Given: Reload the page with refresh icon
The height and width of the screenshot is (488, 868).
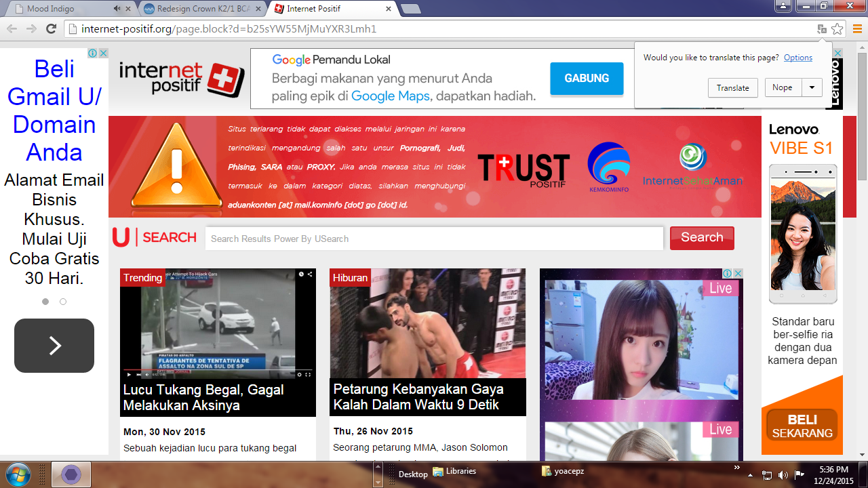Looking at the screenshot, I should (51, 29).
